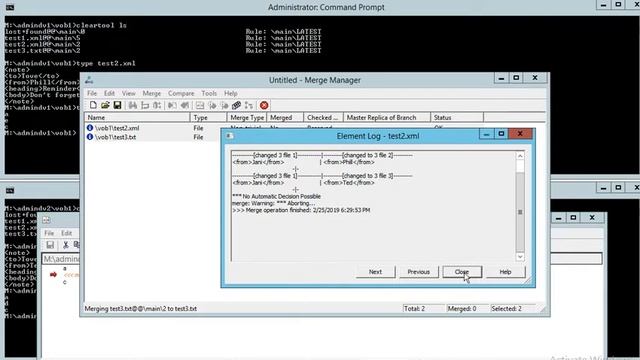Click the Element Log vertical scrollbar thumb

pyautogui.click(x=520, y=212)
